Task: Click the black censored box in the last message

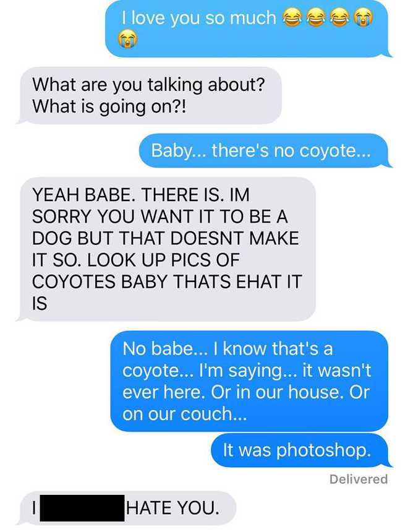Action: (83, 508)
